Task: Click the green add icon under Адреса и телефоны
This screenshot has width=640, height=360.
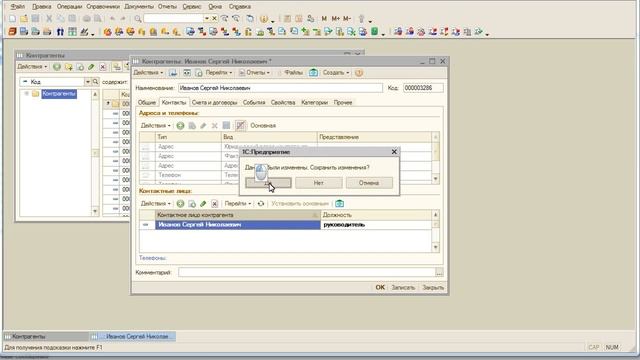Action: [180, 126]
